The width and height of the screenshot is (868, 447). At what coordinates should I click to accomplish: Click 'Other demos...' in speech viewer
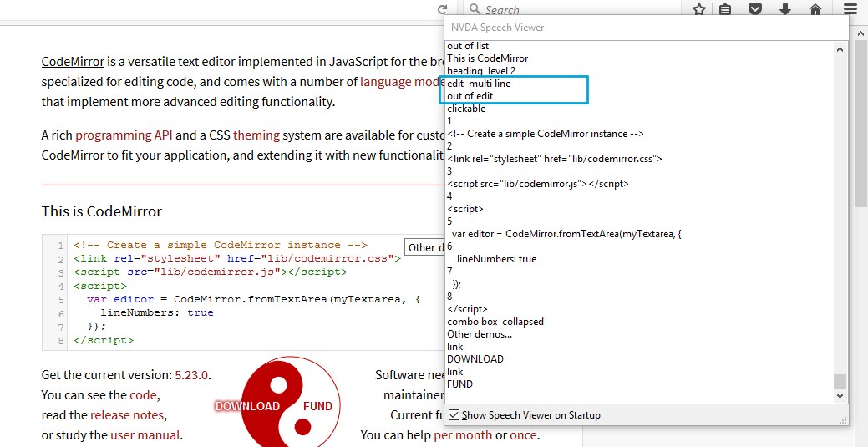pyautogui.click(x=480, y=334)
